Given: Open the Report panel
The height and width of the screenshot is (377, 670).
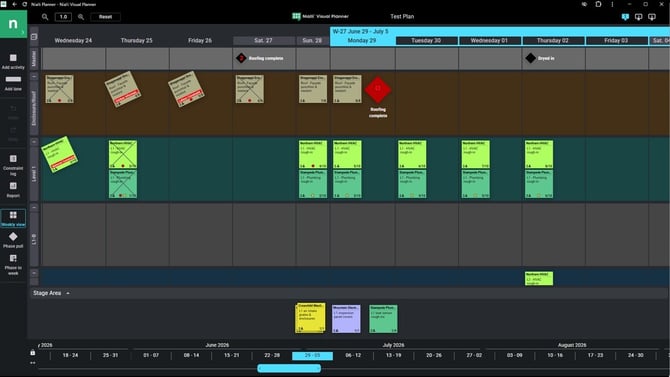Looking at the screenshot, I should pos(13,189).
